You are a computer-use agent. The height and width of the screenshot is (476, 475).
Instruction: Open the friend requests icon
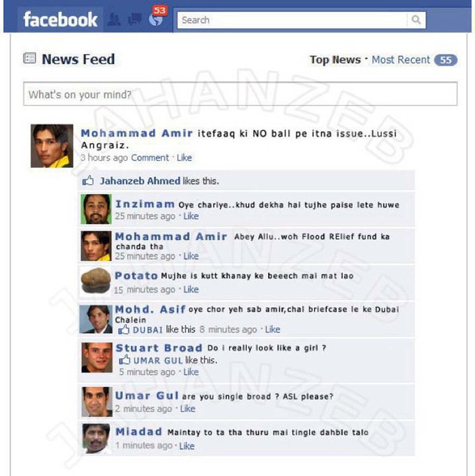114,20
